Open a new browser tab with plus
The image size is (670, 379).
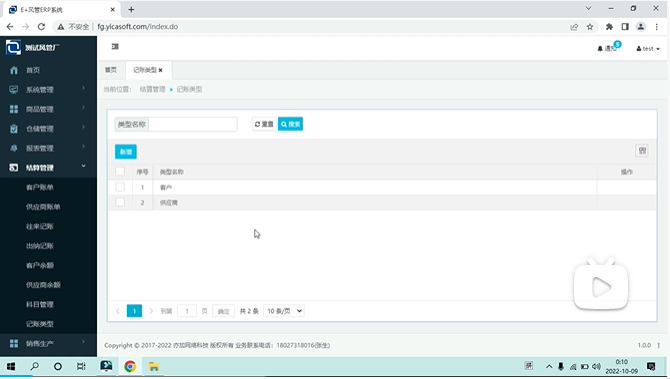(131, 9)
